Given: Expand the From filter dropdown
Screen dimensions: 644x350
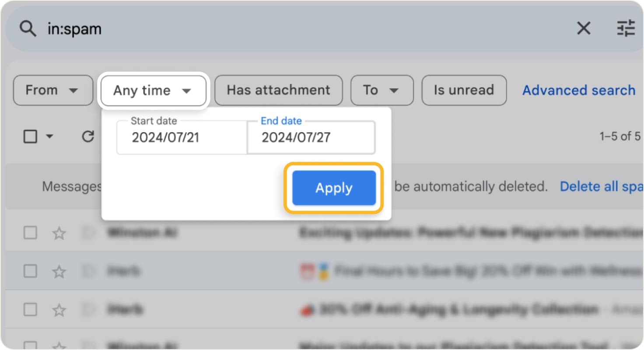Looking at the screenshot, I should coord(53,91).
